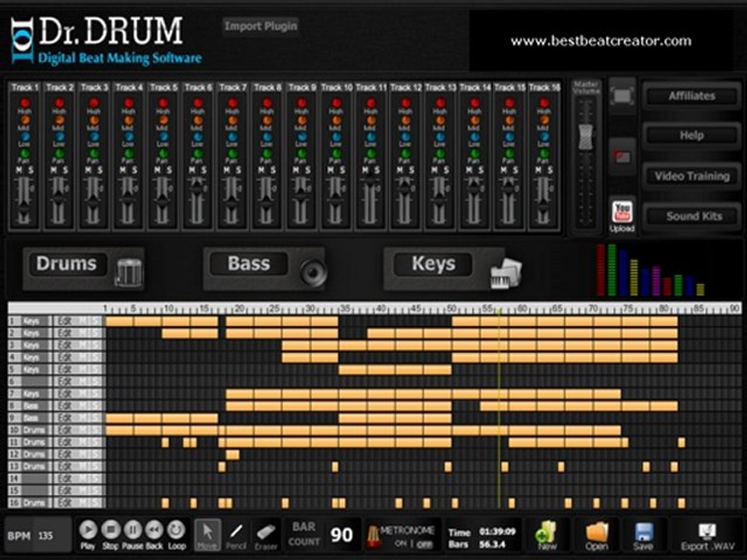The image size is (747, 560).
Task: Click bar 70 on the timeline ruler
Action: point(593,309)
